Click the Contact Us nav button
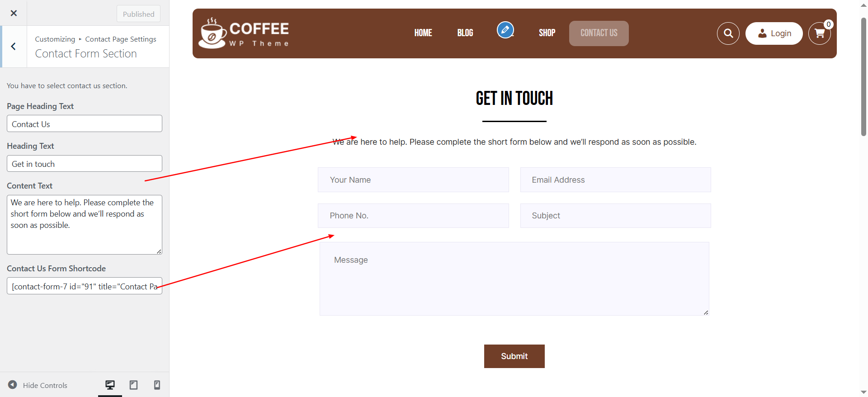 pos(599,33)
